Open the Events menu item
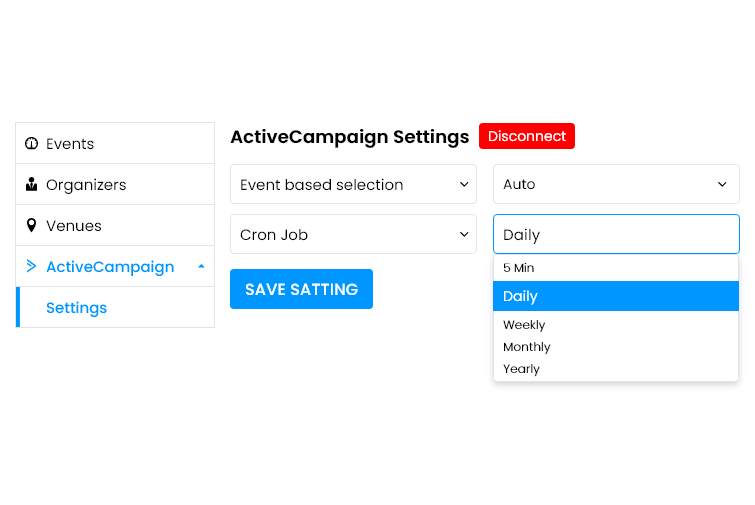Viewport: 755px width, 505px height. pyautogui.click(x=115, y=143)
